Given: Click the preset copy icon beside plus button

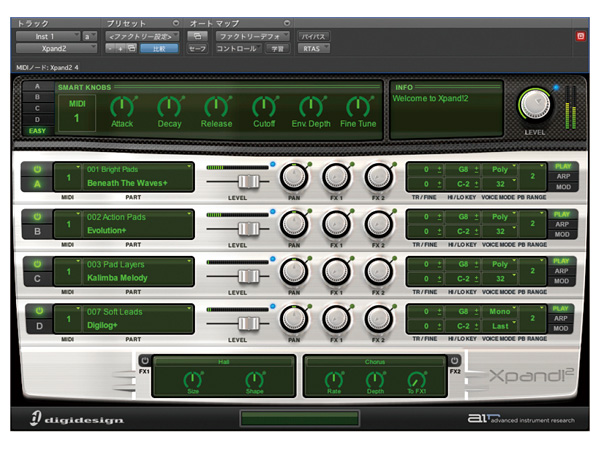Looking at the screenshot, I should (x=132, y=49).
